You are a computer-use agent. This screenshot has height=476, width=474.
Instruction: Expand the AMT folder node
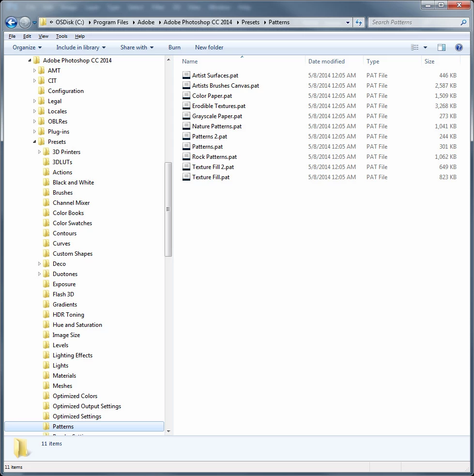coord(34,70)
